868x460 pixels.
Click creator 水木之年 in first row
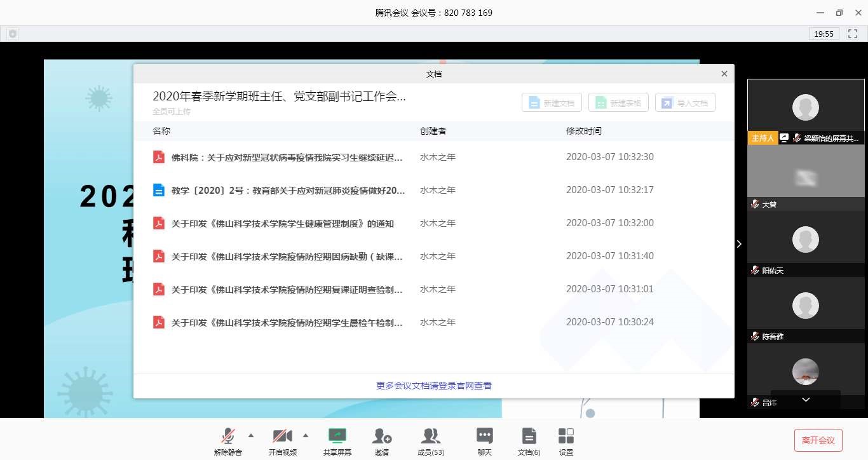(438, 157)
